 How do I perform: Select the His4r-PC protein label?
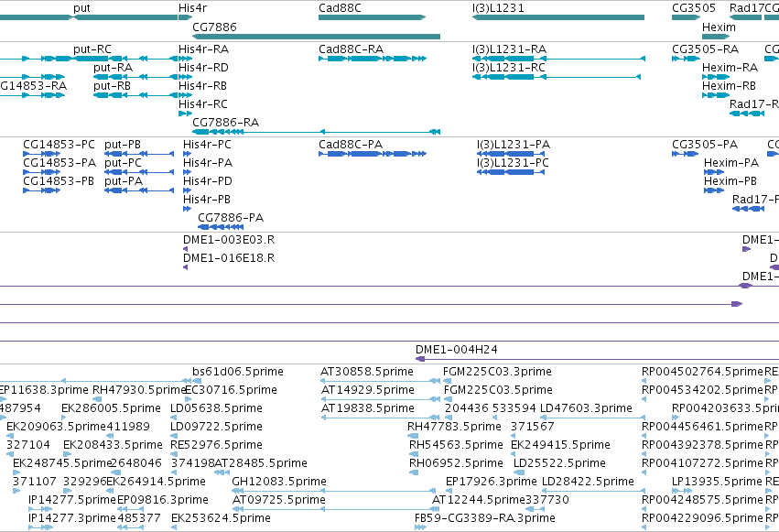[x=207, y=145]
